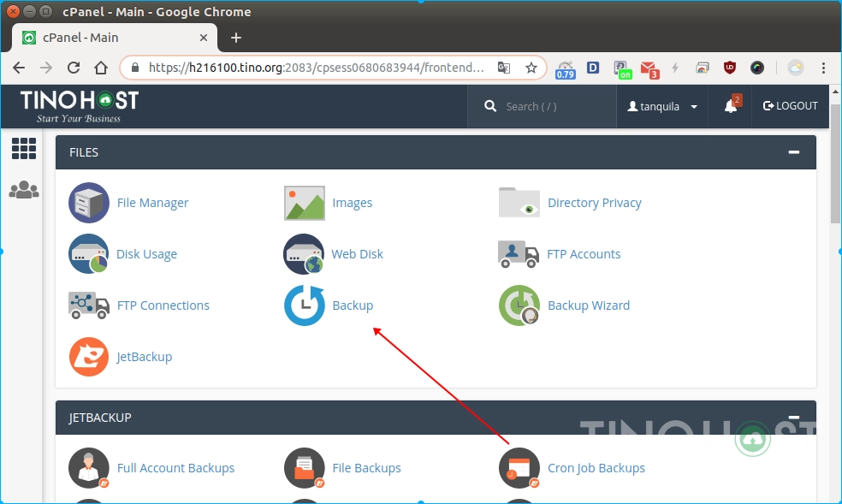
Task: Click the blue D extension icon
Action: tap(593, 68)
